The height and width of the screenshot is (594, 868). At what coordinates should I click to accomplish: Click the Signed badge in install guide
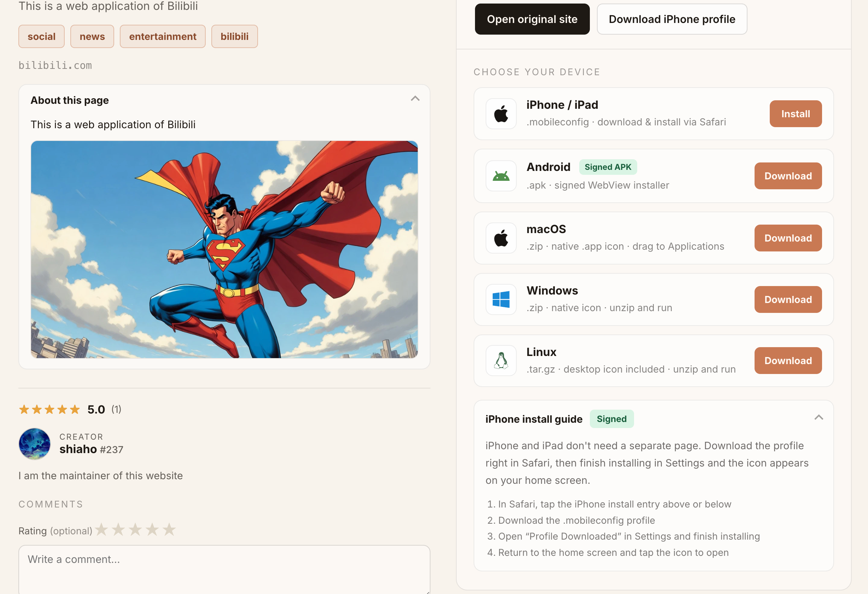(x=611, y=419)
